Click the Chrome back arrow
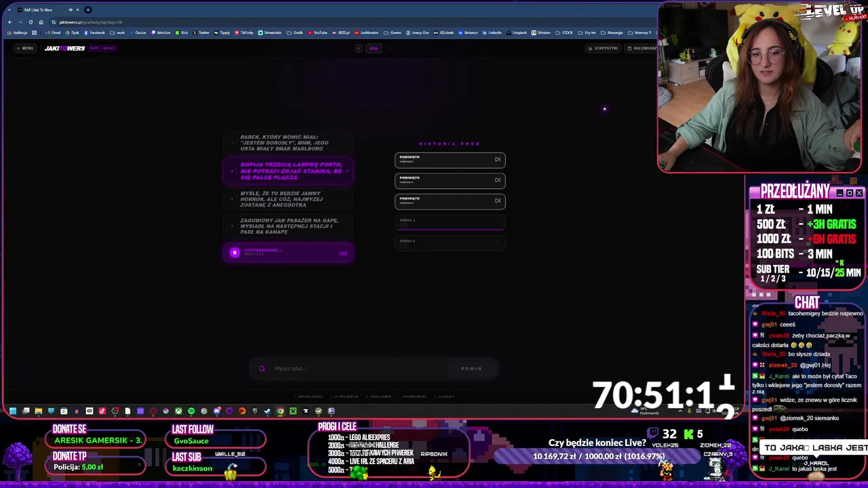Viewport: 868px width, 488px height. tap(9, 22)
